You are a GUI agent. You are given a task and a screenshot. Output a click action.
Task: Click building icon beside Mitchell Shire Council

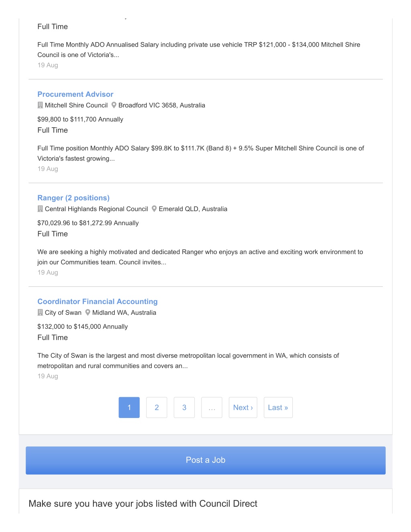(40, 105)
